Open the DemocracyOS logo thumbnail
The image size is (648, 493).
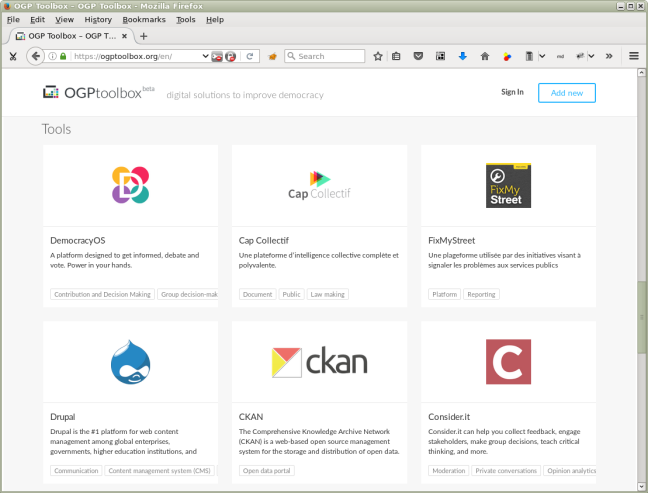131,185
